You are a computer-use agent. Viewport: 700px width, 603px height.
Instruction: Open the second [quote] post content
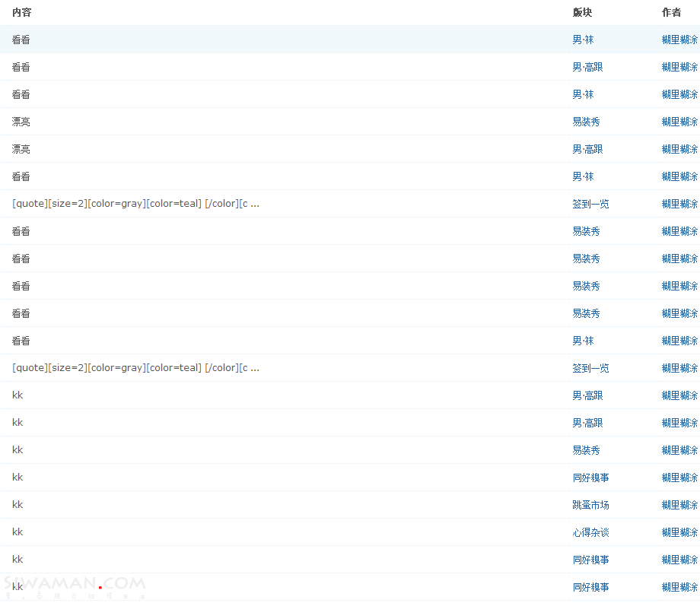tap(135, 368)
